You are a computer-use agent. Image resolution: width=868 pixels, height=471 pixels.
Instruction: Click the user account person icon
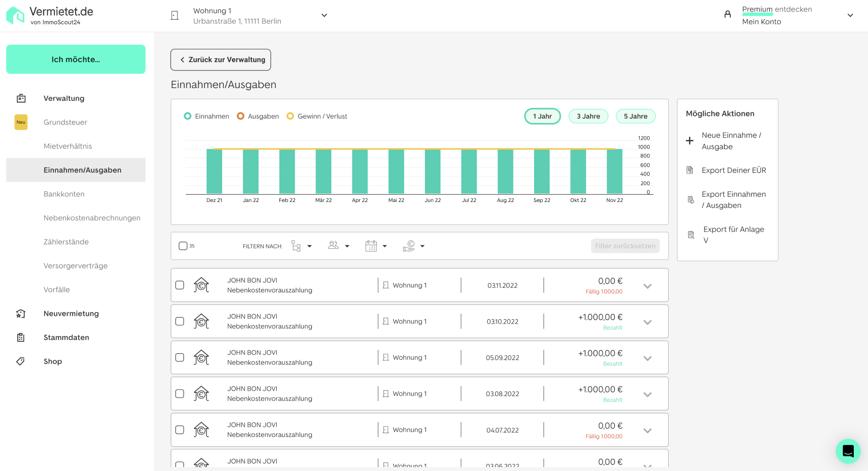[727, 14]
